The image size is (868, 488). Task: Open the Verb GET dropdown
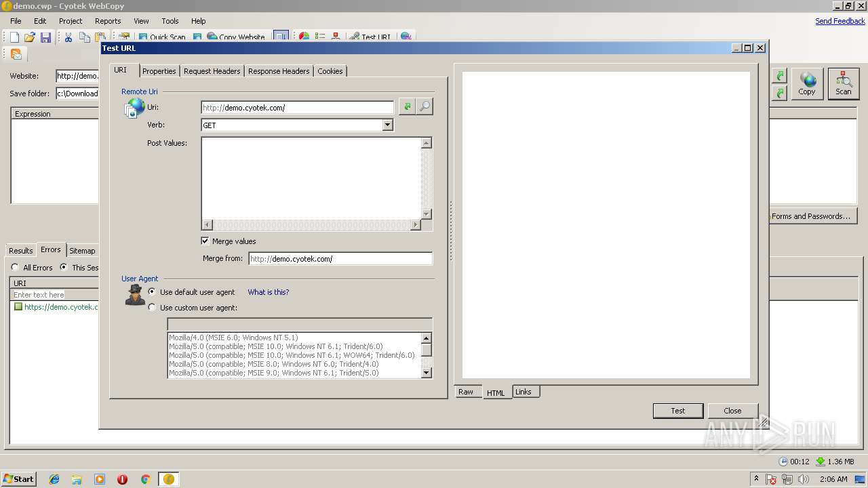coord(387,125)
